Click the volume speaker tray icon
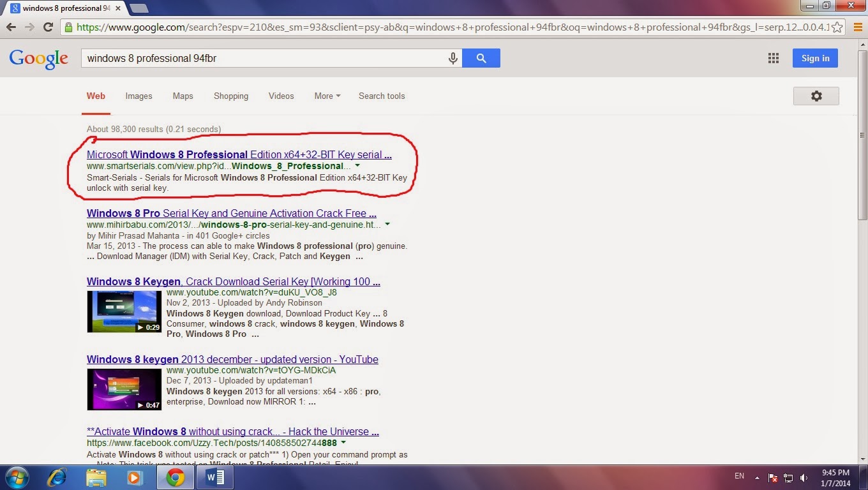Screen dimensions: 868x490 [804, 477]
